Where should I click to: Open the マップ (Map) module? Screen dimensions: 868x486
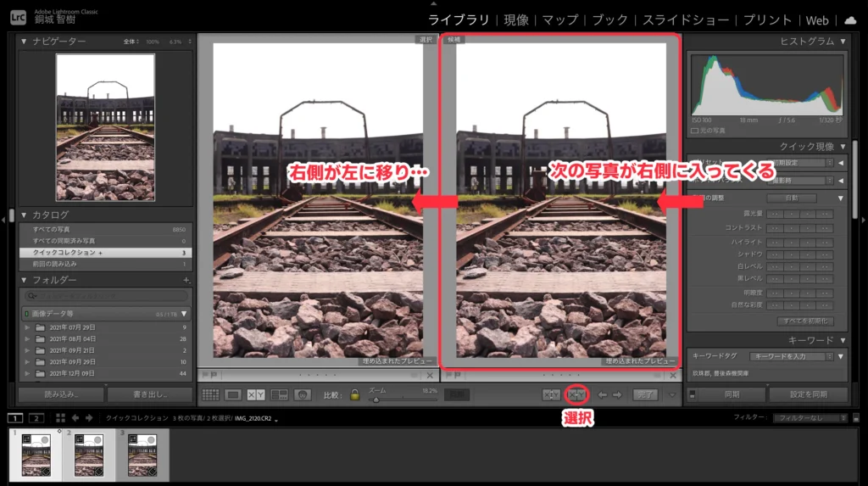click(559, 20)
